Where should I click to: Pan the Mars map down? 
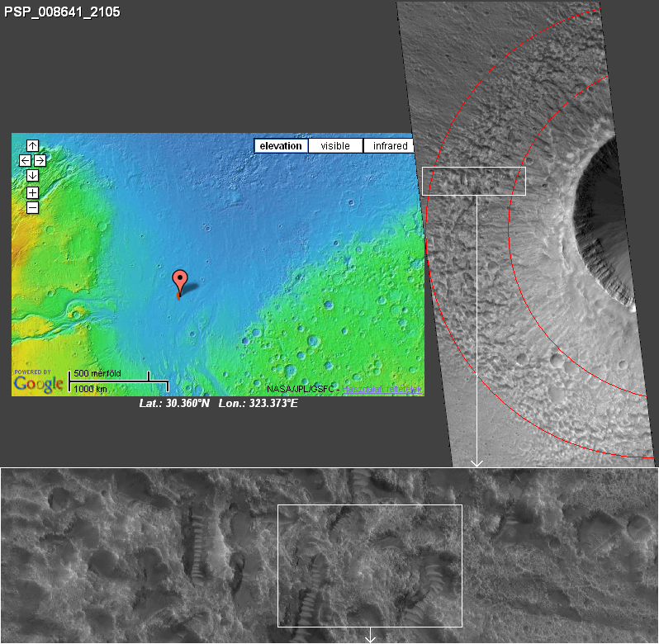point(32,175)
